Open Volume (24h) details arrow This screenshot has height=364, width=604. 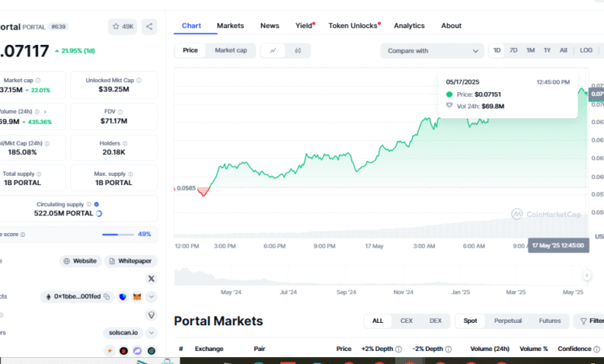[45, 112]
